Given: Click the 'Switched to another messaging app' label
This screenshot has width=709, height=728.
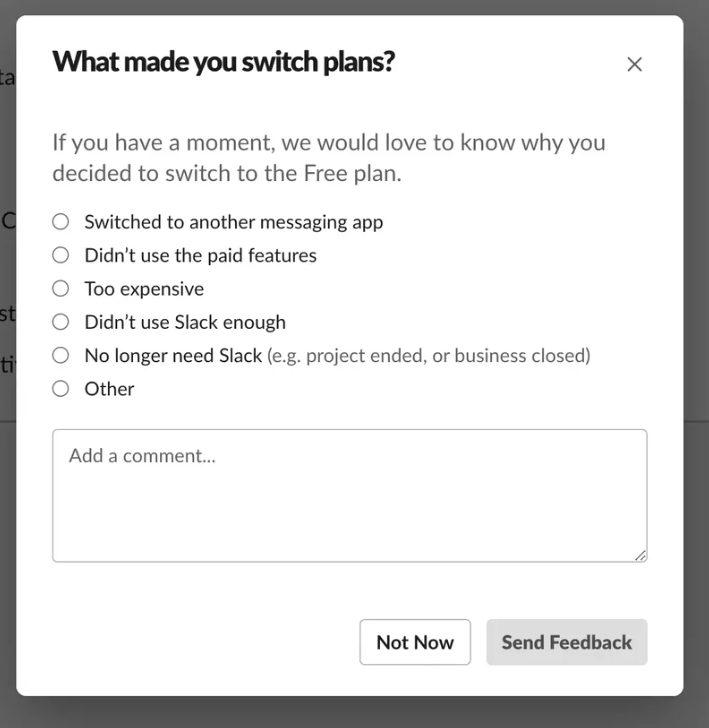Looking at the screenshot, I should (233, 222).
